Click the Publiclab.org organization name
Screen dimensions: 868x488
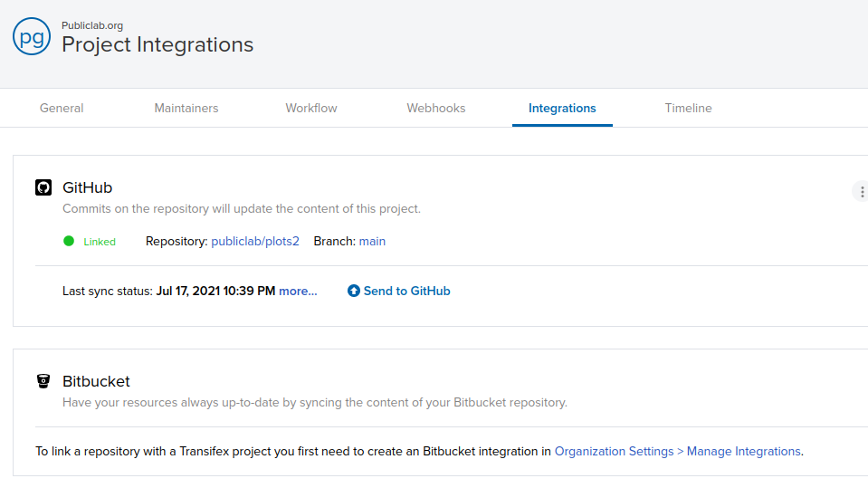[92, 25]
